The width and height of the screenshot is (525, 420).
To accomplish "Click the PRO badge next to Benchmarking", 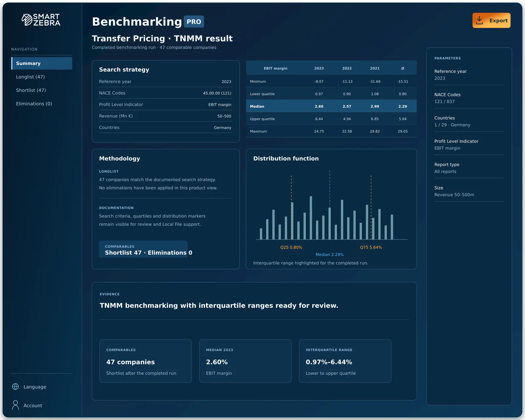I will point(194,22).
